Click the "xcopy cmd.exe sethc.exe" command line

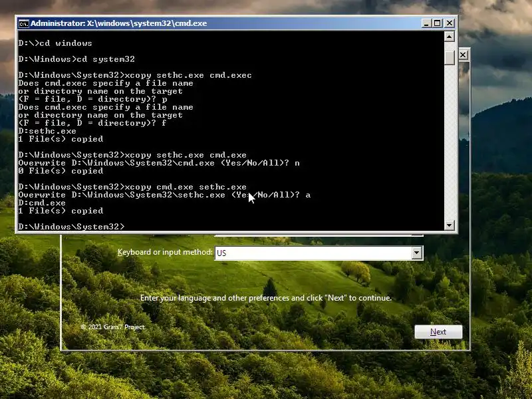(x=132, y=187)
